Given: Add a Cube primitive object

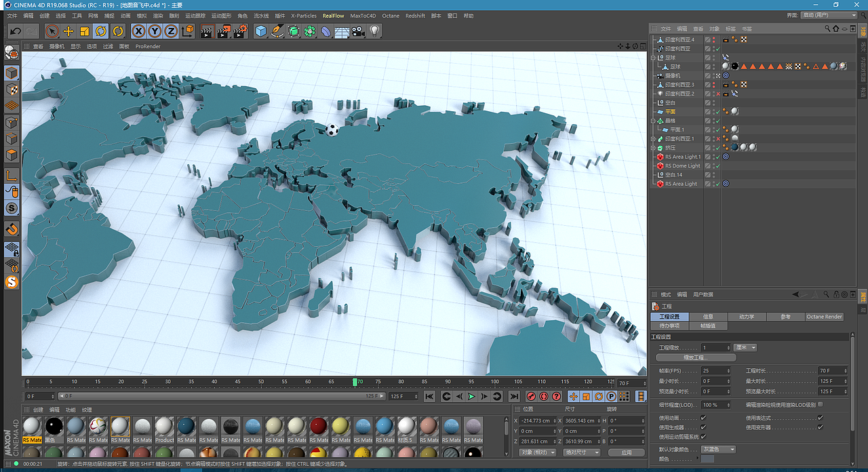Looking at the screenshot, I should click(261, 31).
